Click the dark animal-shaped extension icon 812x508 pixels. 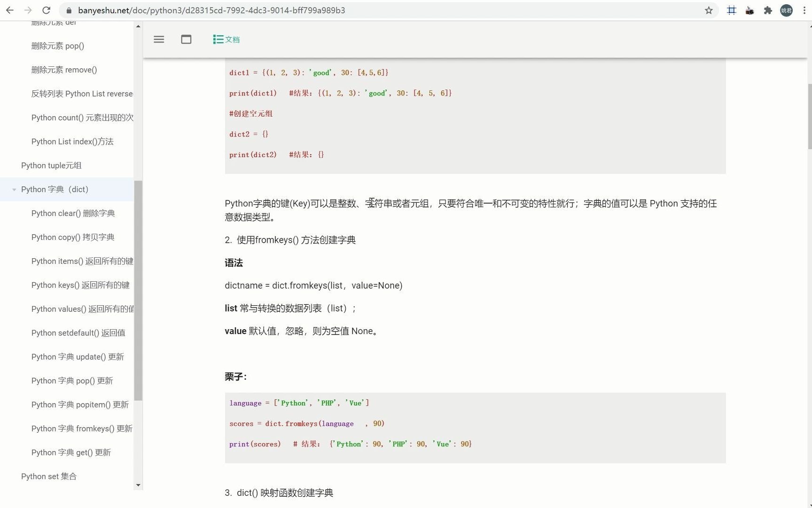click(x=750, y=10)
